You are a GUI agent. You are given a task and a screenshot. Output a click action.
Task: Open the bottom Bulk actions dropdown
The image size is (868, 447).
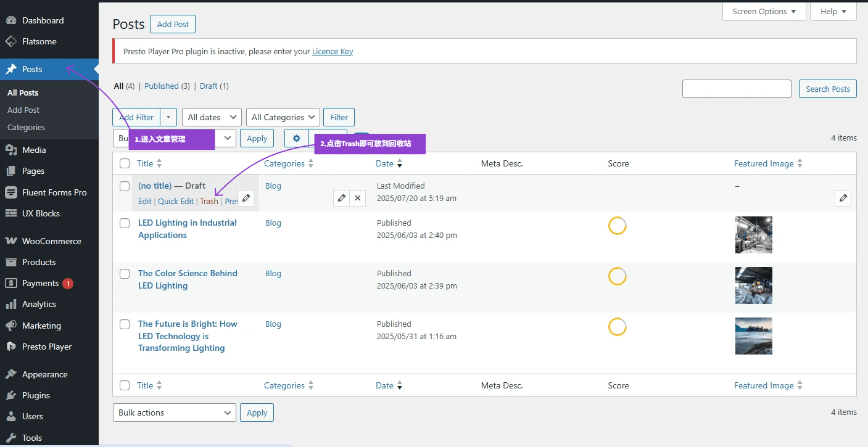click(x=174, y=412)
